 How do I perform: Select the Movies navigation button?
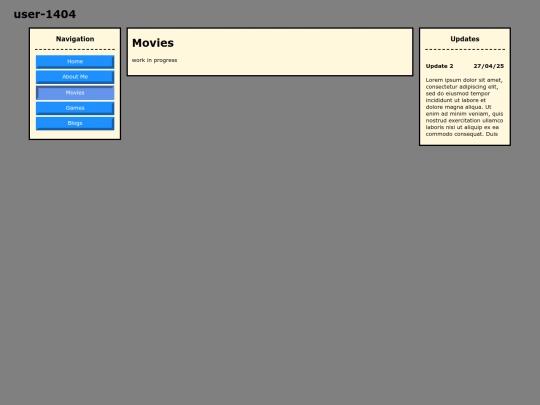[75, 93]
